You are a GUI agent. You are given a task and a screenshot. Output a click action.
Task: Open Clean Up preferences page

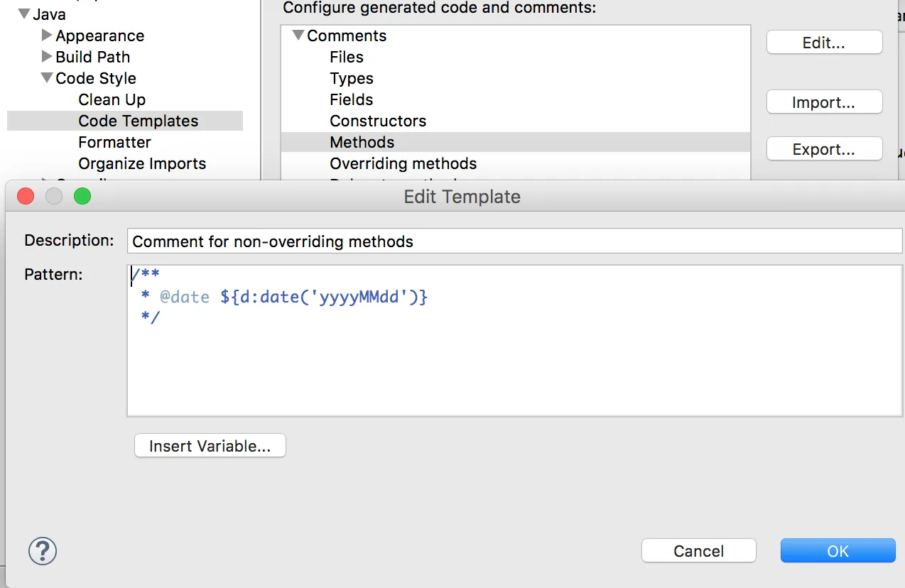coord(112,99)
